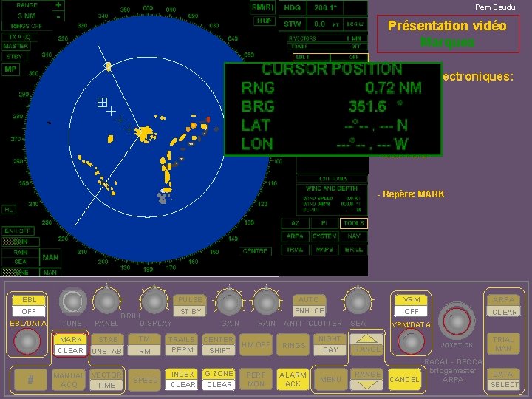Click the JOYSTICK control
This screenshot has width=532, height=399.
(x=457, y=321)
